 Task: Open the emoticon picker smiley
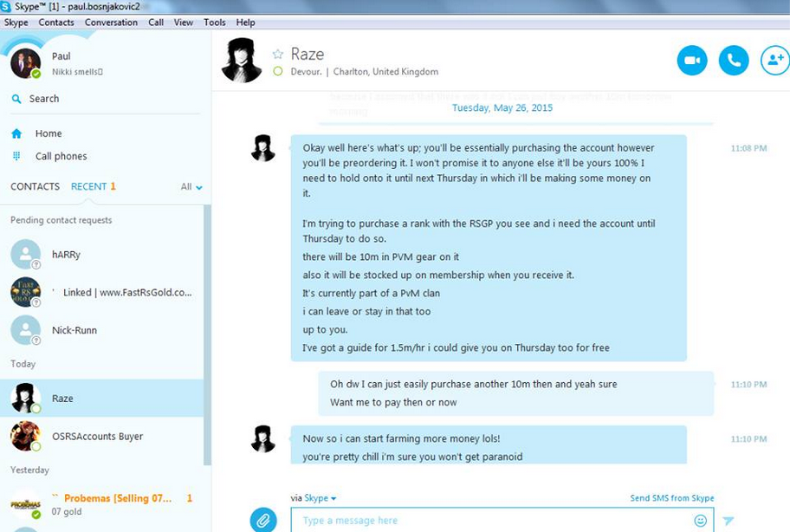click(x=700, y=521)
